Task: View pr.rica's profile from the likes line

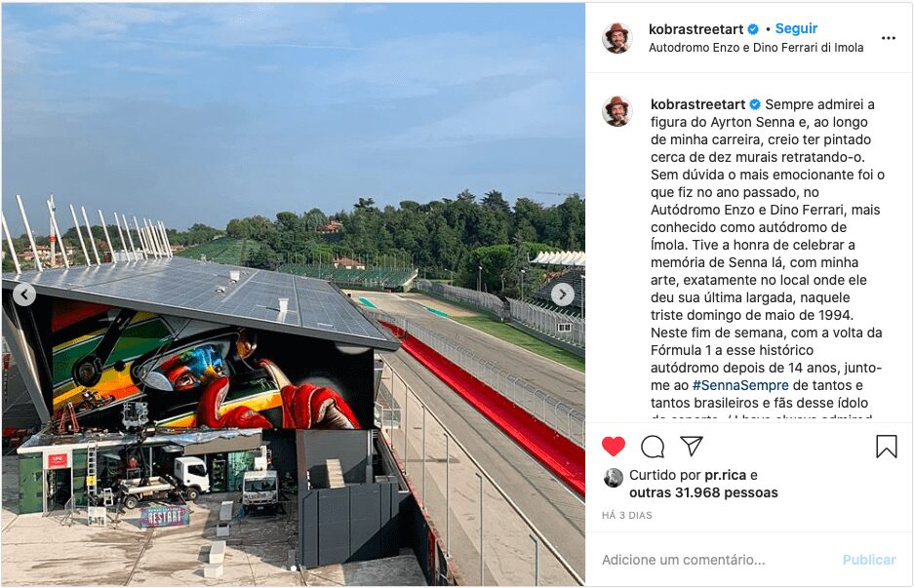Action: [725, 475]
